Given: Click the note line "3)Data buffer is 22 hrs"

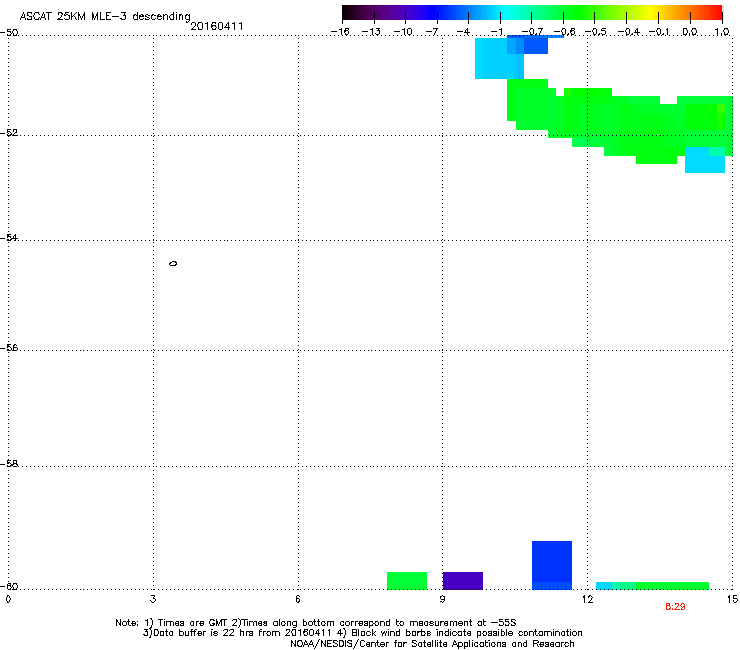Looking at the screenshot, I should [362, 633].
